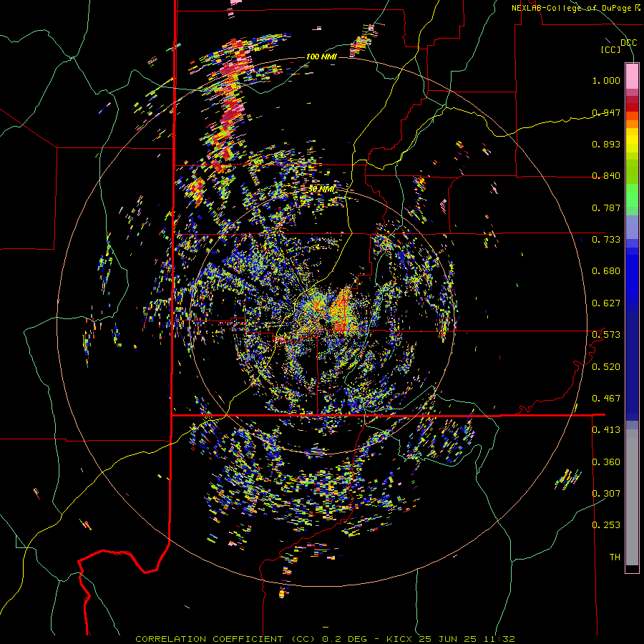This screenshot has width=644, height=644.
Task: Click the 0.520 scale label
Action: [606, 367]
